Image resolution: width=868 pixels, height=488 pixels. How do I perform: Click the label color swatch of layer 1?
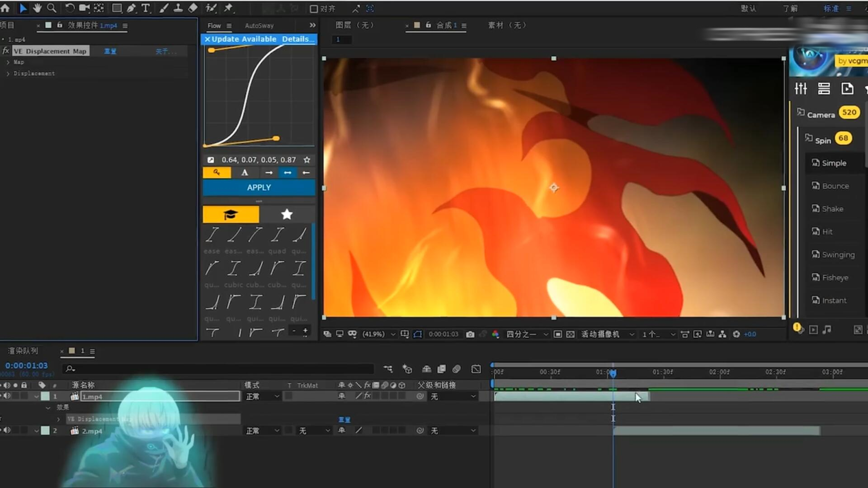tap(45, 396)
